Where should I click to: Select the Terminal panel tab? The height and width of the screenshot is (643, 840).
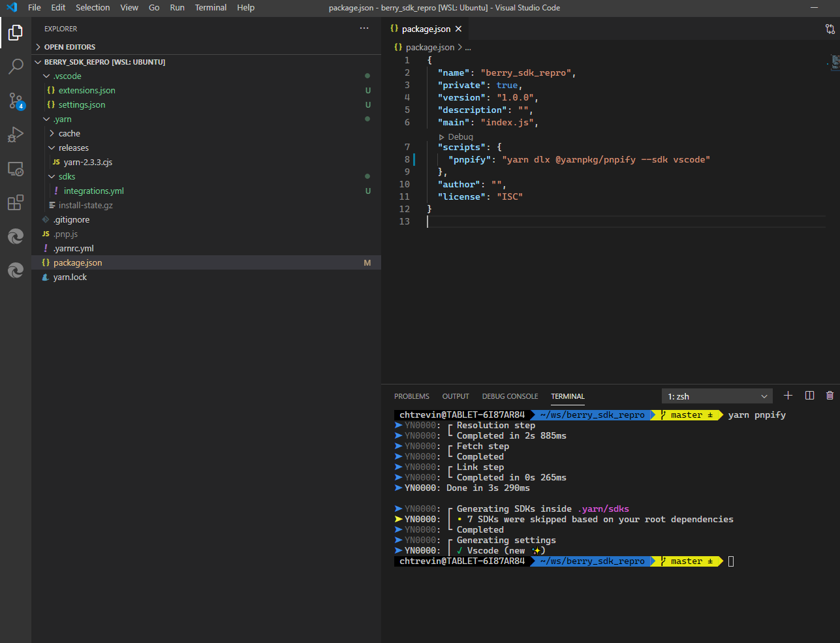coord(568,396)
